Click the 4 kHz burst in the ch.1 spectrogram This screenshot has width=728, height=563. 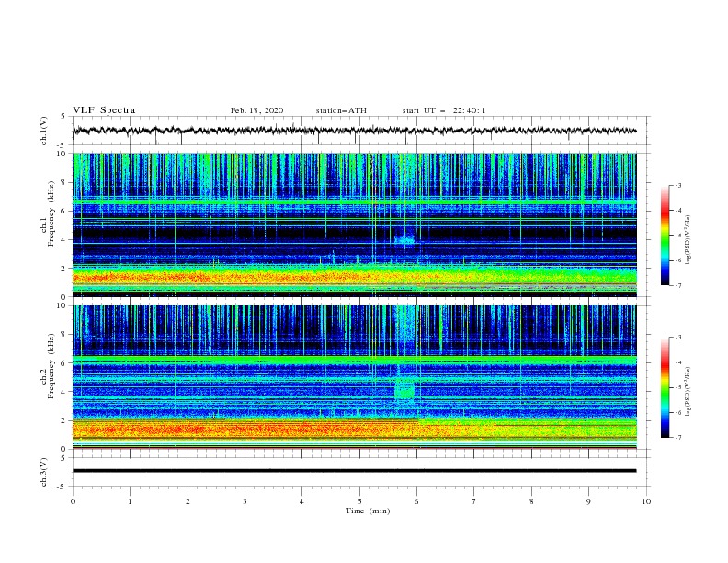coord(404,239)
